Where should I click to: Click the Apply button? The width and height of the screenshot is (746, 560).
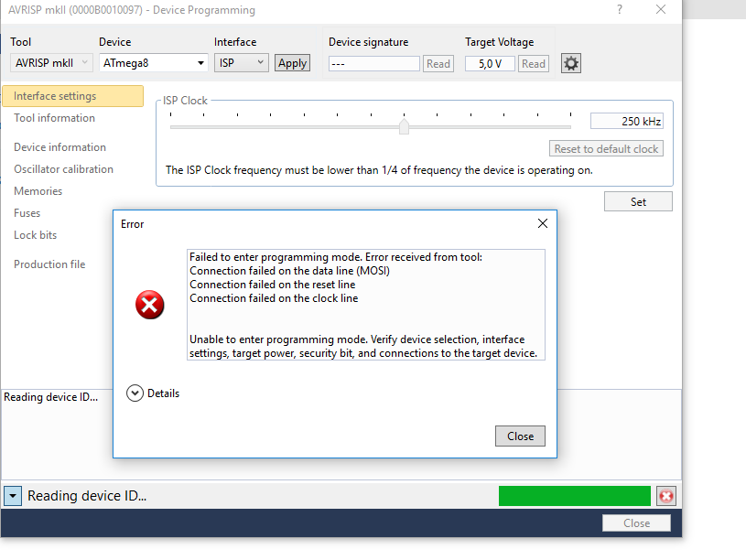pos(292,63)
